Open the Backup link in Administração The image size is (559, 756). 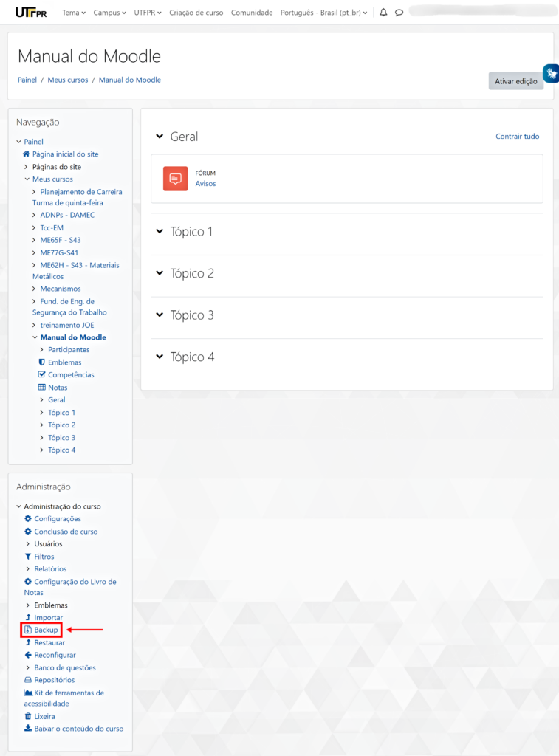point(46,630)
